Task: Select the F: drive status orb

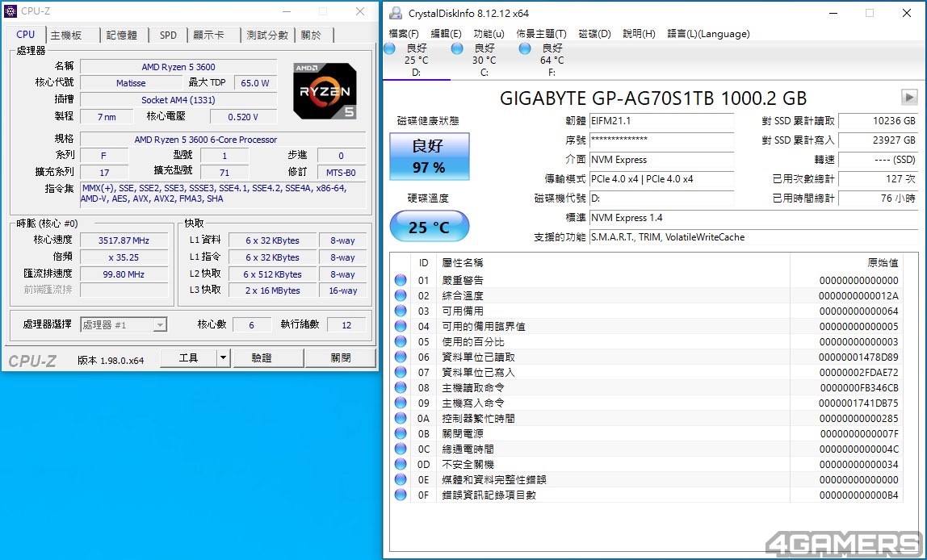Action: tap(524, 48)
